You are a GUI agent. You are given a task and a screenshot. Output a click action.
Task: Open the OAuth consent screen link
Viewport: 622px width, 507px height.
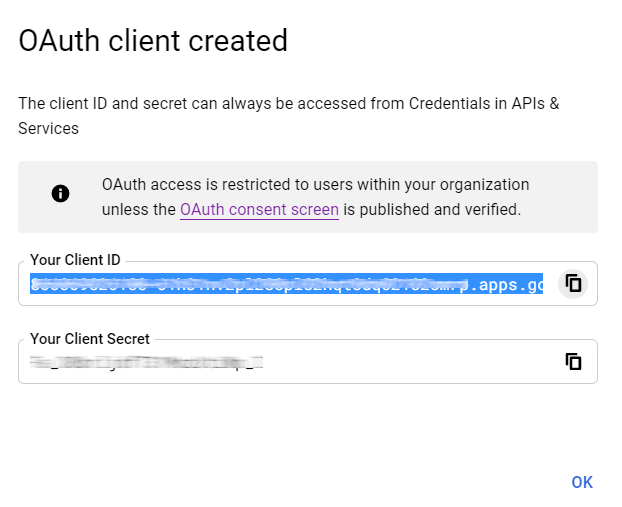[x=259, y=210]
